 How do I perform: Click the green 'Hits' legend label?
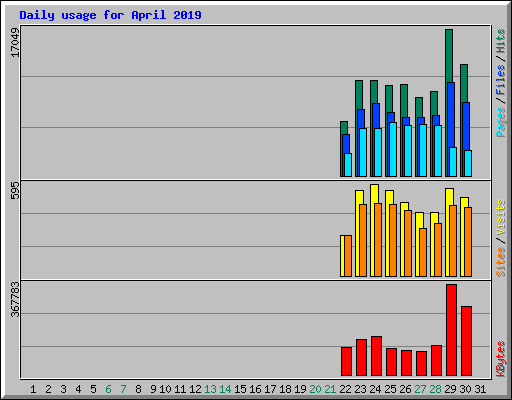(x=501, y=41)
